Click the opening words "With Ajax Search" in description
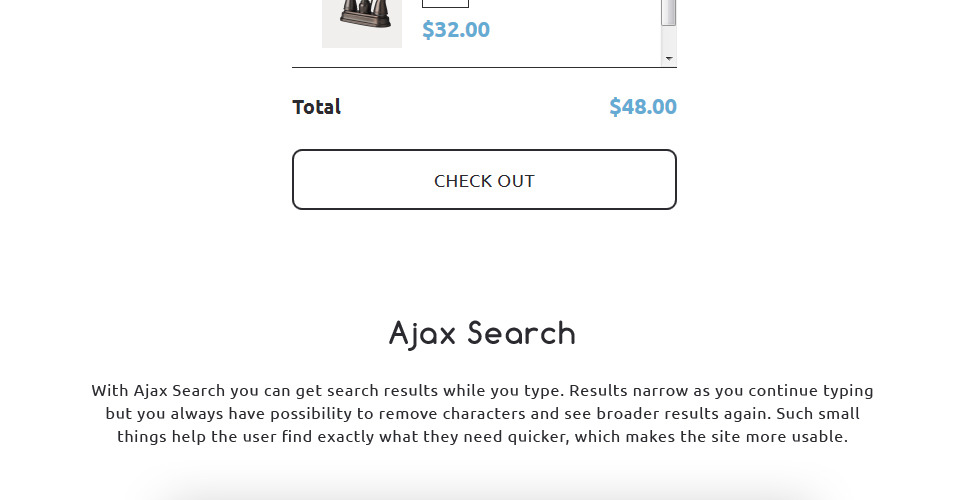The height and width of the screenshot is (500, 965). click(158, 390)
